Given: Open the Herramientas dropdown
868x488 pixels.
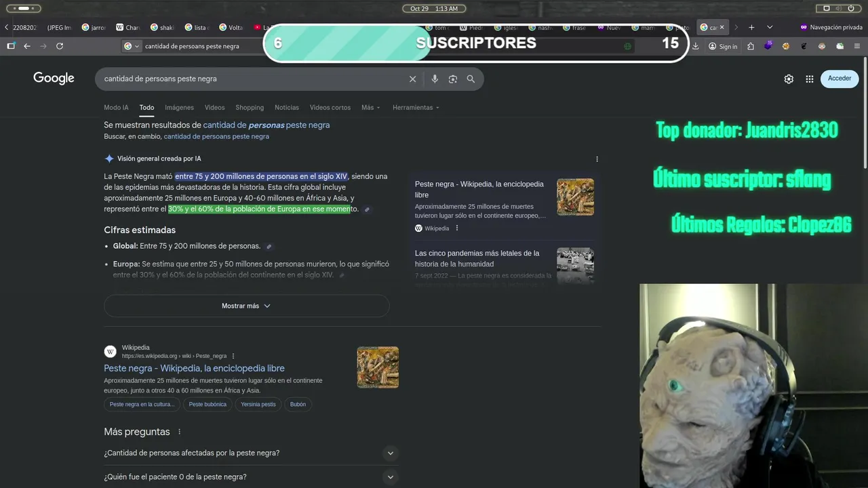Looking at the screenshot, I should point(416,107).
